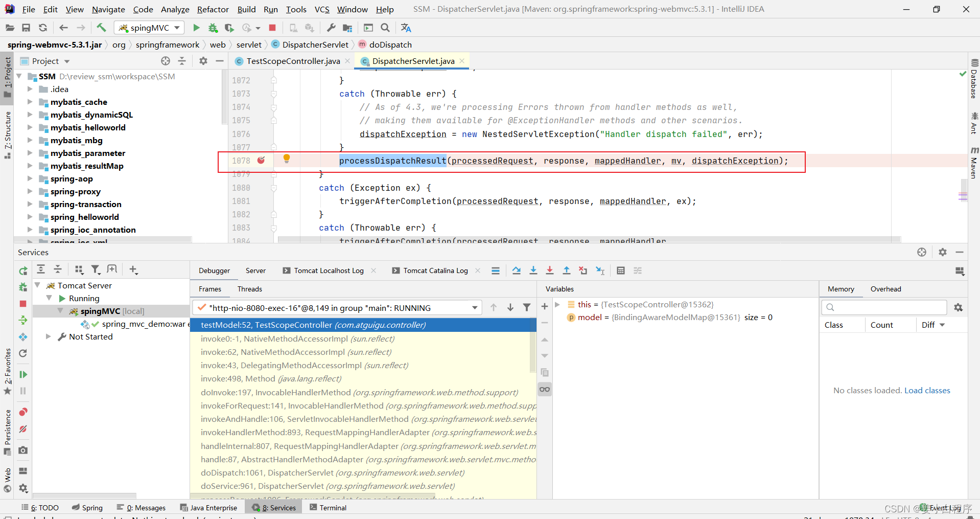Image resolution: width=980 pixels, height=519 pixels.
Task: Start debugging with the bug icon
Action: click(x=213, y=28)
